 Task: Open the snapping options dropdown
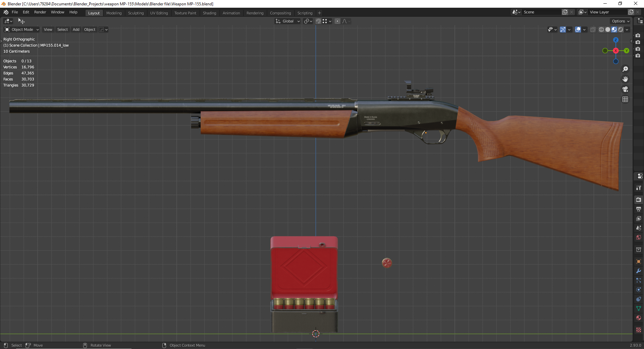pyautogui.click(x=327, y=21)
